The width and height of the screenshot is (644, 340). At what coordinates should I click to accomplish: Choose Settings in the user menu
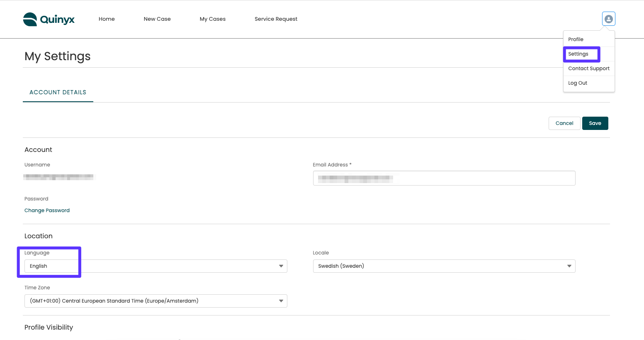click(x=578, y=54)
